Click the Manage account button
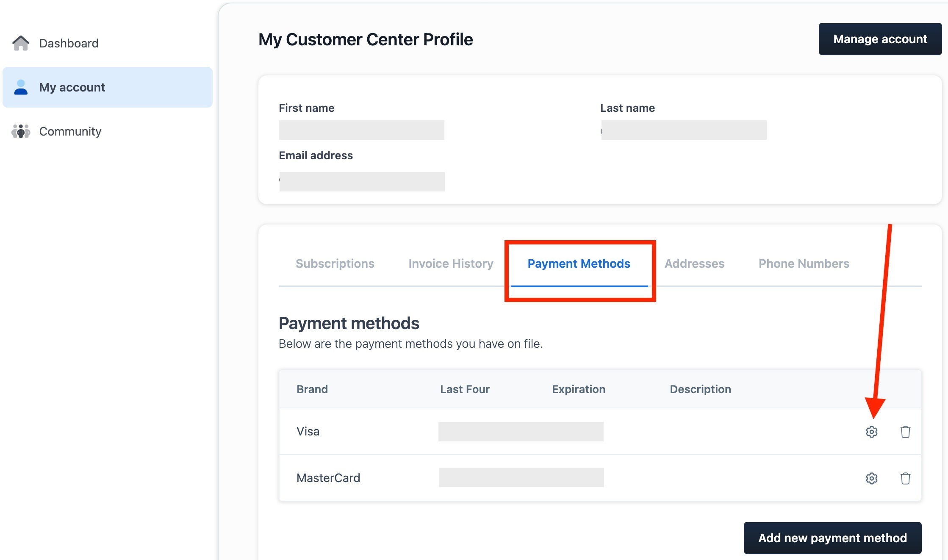This screenshot has width=948, height=560. point(880,39)
